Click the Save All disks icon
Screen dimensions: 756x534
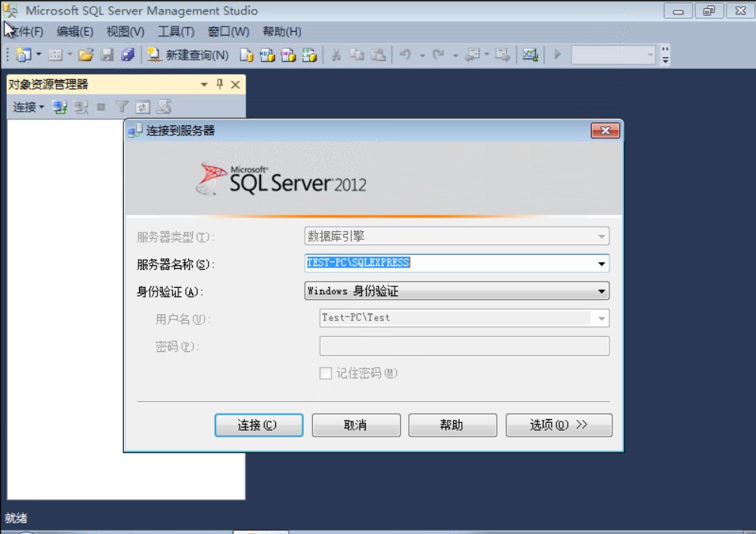tap(127, 55)
